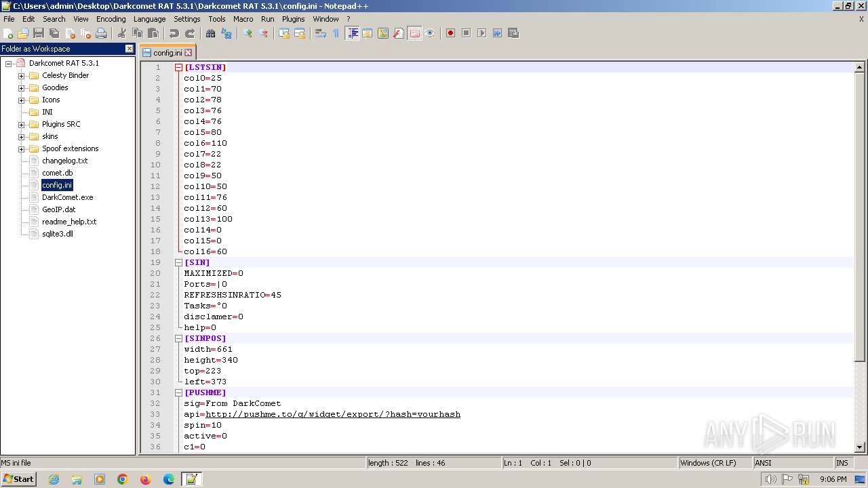
Task: Click the Paste toolbar icon
Action: 153,33
